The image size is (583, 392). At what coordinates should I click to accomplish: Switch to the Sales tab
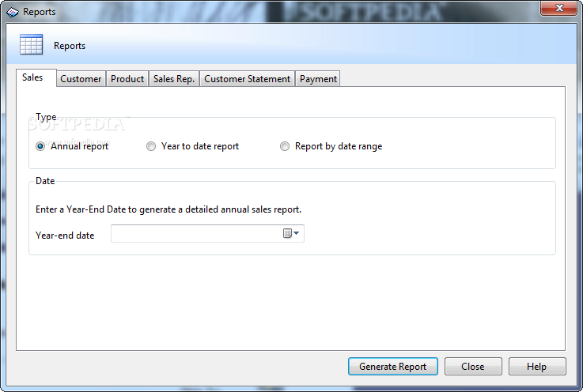click(x=36, y=77)
